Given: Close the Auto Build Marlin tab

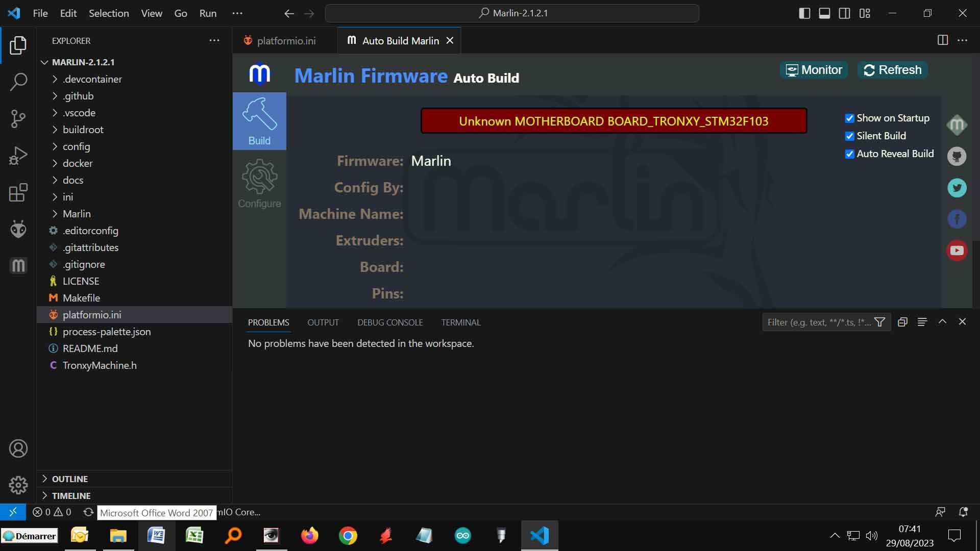Looking at the screenshot, I should tap(450, 40).
